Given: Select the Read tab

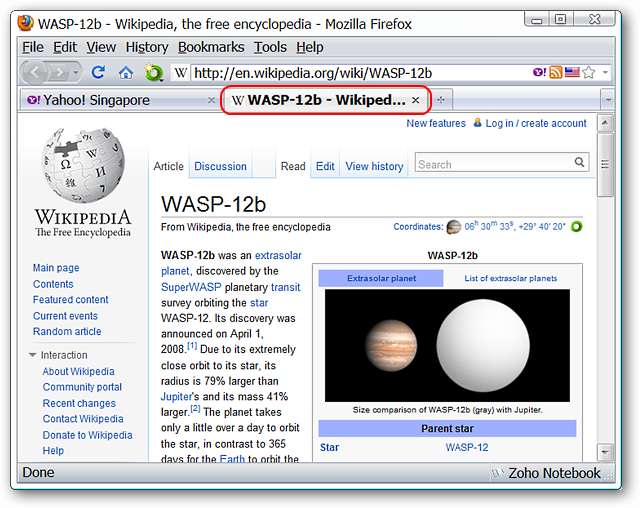Looking at the screenshot, I should (293, 166).
